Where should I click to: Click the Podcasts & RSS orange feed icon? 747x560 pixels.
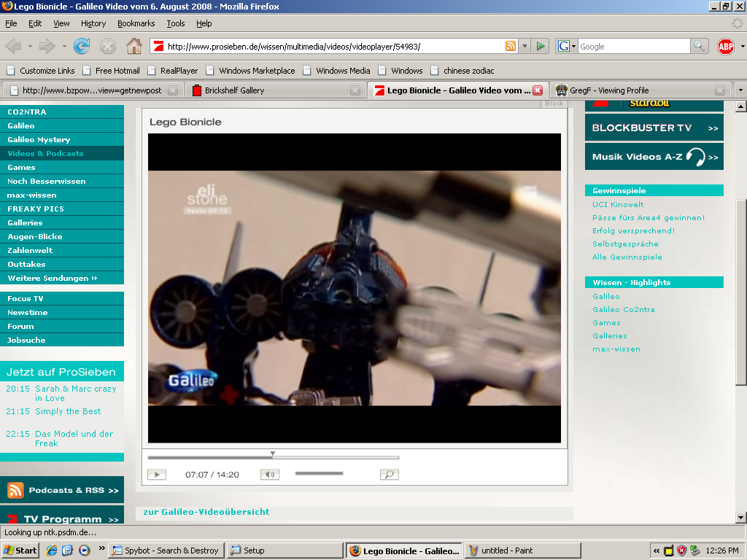15,490
